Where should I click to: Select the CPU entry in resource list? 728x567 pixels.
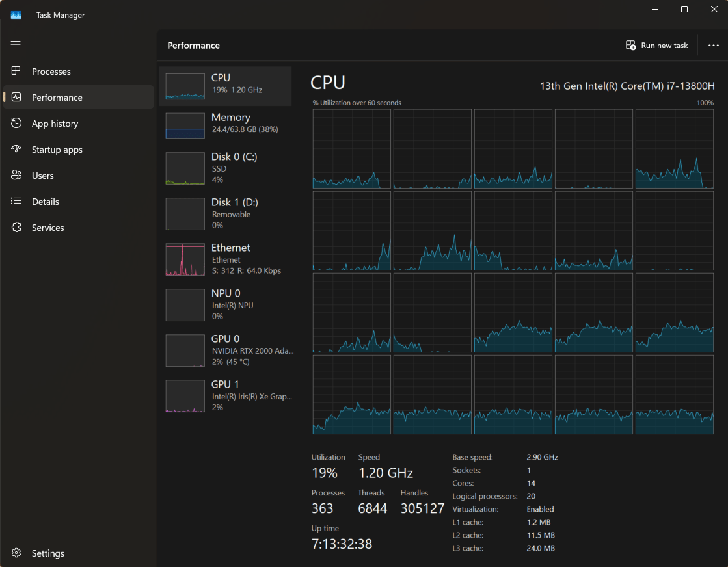(x=225, y=85)
